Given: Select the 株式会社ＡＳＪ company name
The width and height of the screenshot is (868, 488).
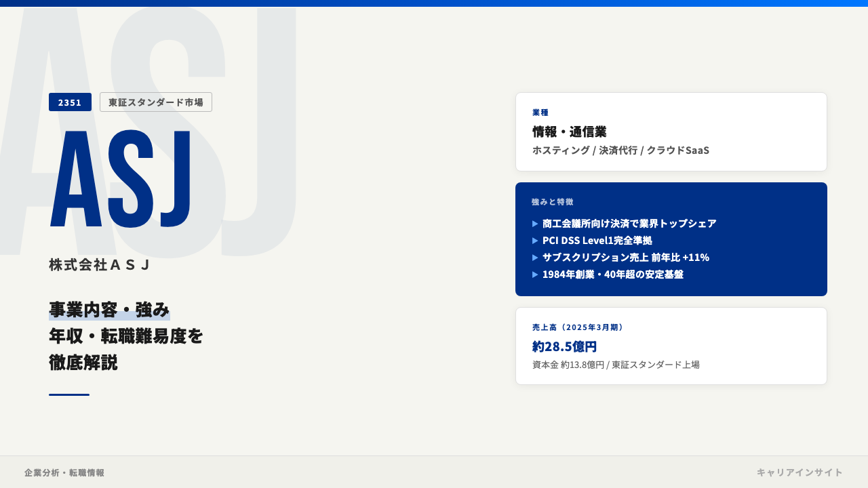Looking at the screenshot, I should [100, 265].
